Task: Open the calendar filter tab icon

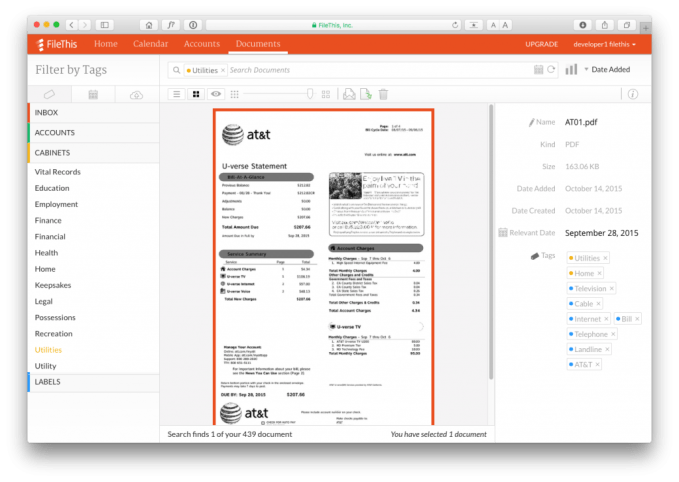Action: point(93,94)
